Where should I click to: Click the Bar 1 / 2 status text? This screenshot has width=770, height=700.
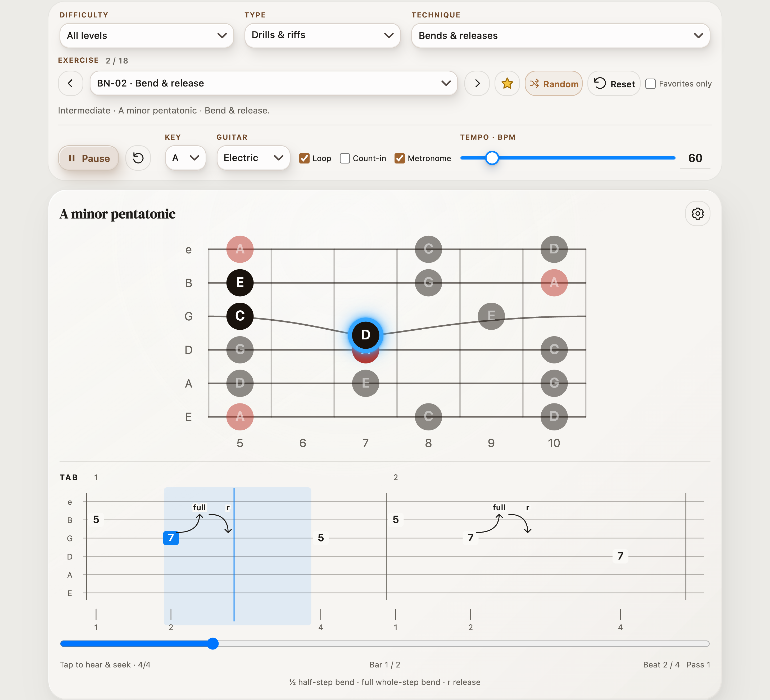385,665
